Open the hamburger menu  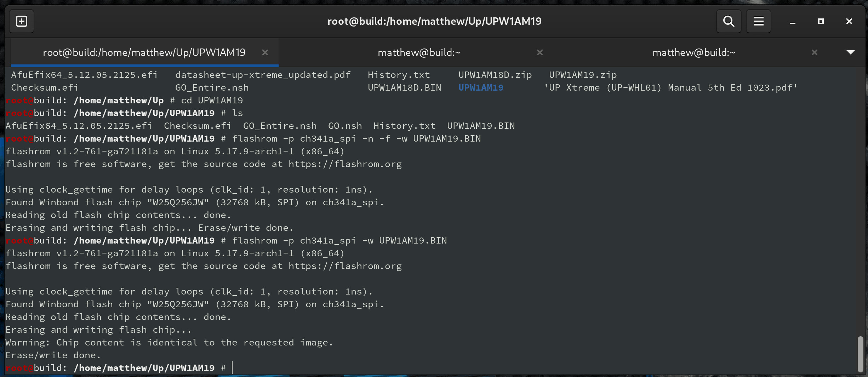(x=758, y=21)
